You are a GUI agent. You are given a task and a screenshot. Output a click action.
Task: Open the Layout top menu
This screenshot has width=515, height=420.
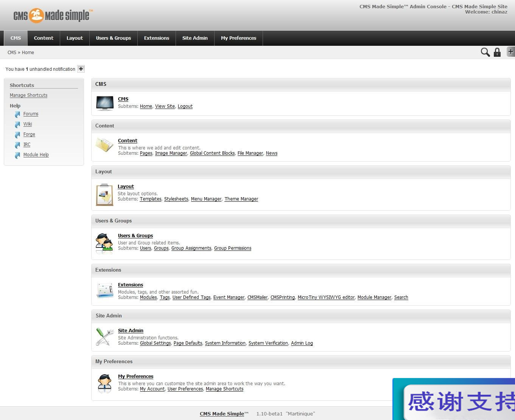pyautogui.click(x=75, y=38)
